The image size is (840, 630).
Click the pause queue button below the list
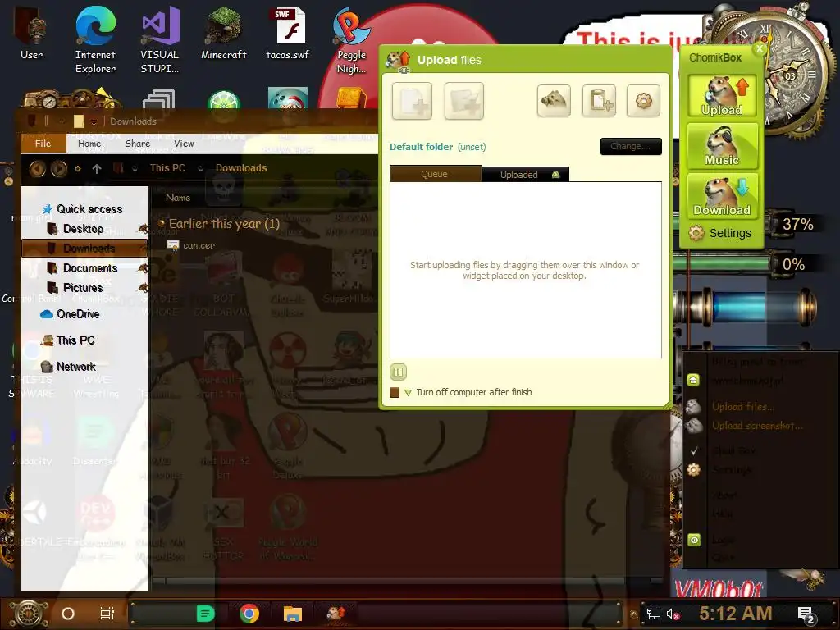coord(398,372)
